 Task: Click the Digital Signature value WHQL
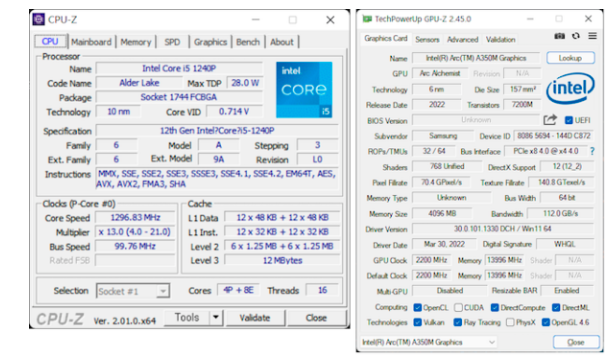(565, 244)
